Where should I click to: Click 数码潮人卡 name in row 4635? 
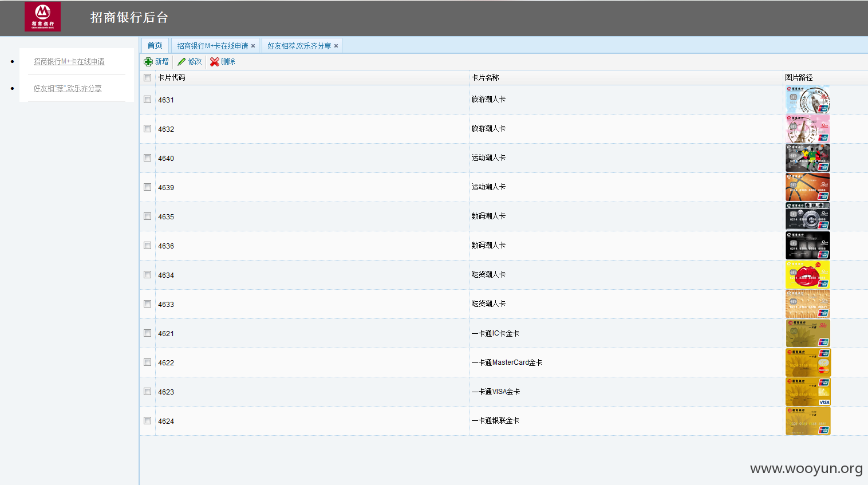(488, 216)
